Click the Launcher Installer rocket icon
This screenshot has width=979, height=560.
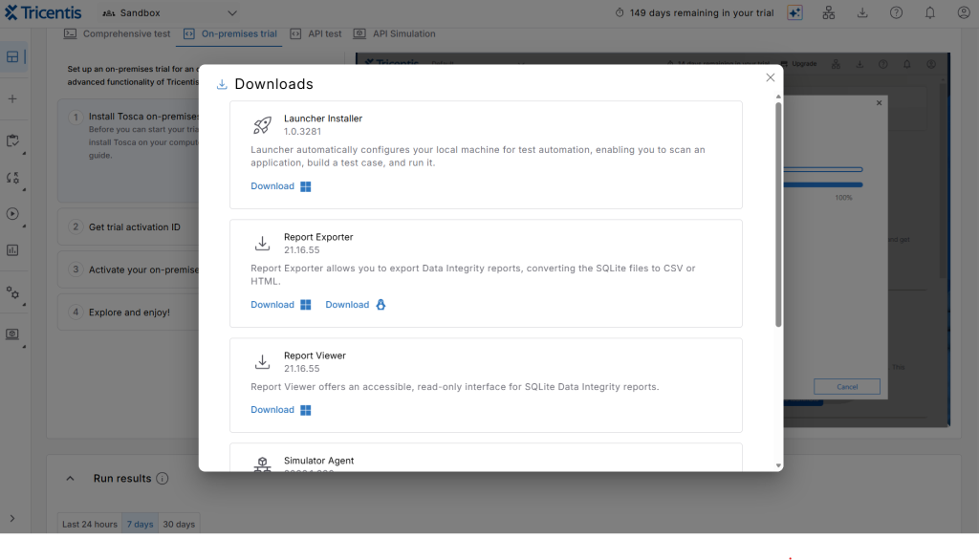click(x=262, y=125)
